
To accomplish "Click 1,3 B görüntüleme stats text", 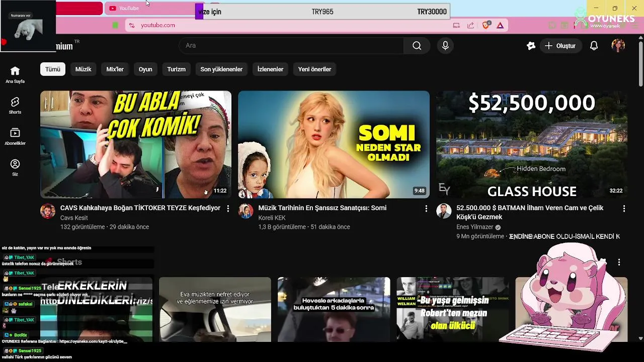I will click(x=282, y=227).
